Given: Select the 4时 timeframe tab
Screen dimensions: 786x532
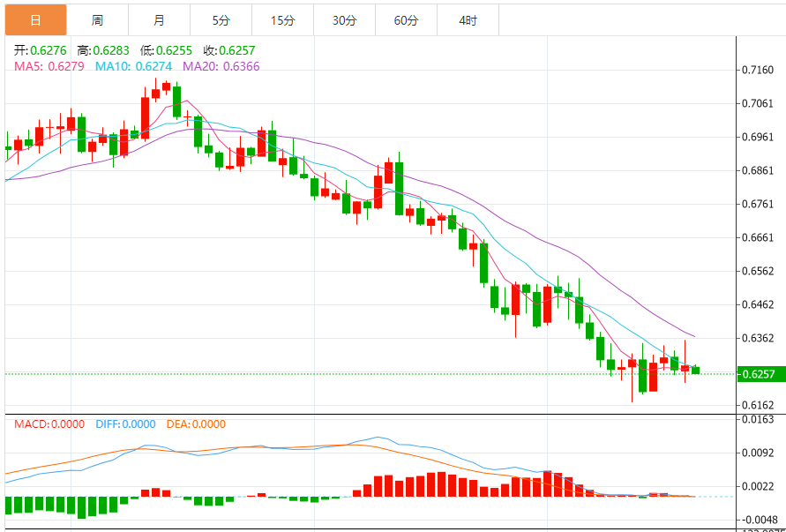Looking at the screenshot, I should point(468,20).
